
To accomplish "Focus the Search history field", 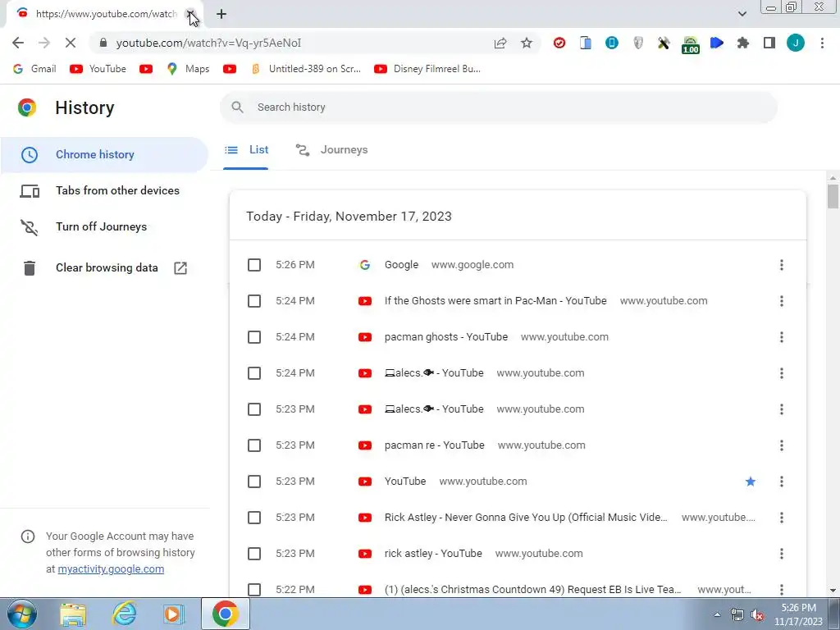I will point(499,107).
